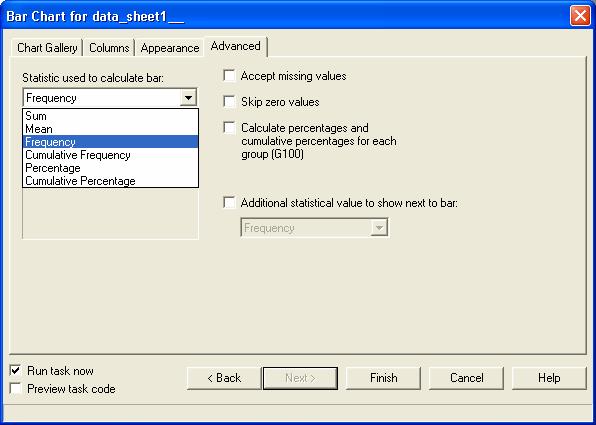Pick Cumulative Percentage option
The height and width of the screenshot is (425, 596).
(110, 181)
